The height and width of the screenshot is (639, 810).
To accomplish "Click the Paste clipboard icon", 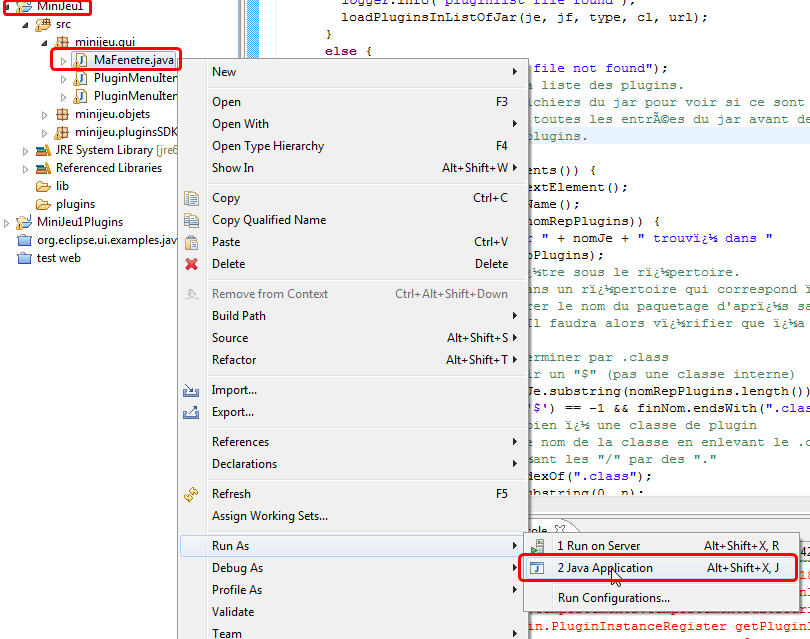I will pyautogui.click(x=192, y=242).
